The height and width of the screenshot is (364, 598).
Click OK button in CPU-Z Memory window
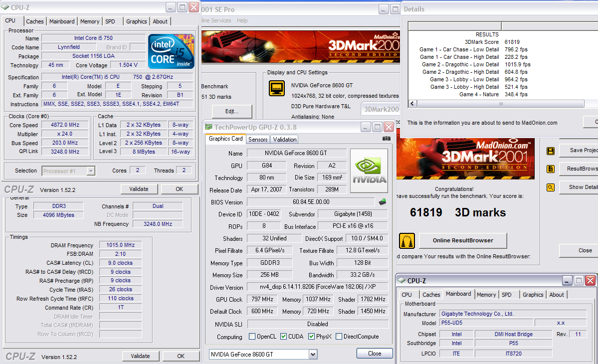coord(181,356)
